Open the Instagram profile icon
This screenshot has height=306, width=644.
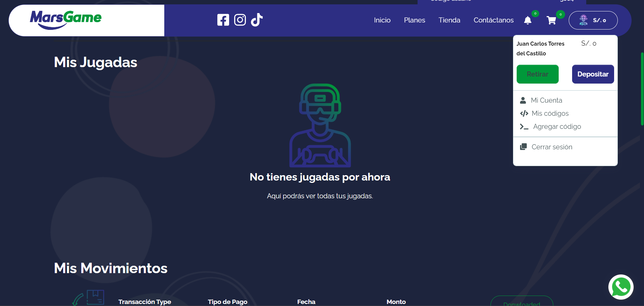click(x=240, y=20)
